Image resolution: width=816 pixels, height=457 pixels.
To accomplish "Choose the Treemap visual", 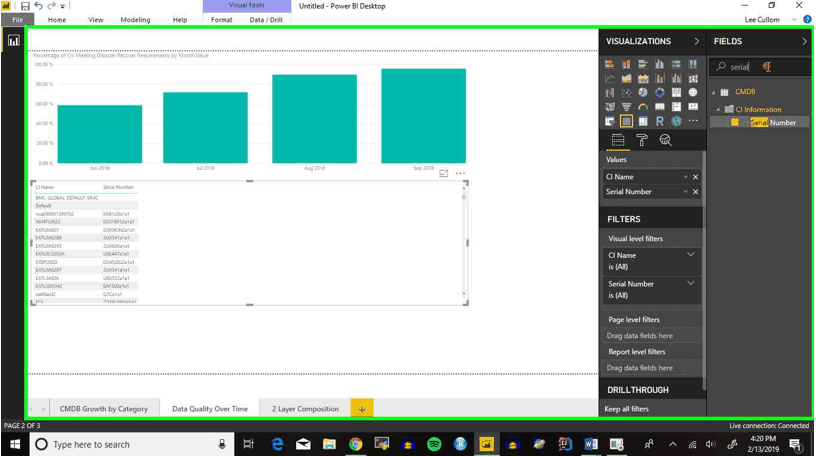I will [677, 93].
